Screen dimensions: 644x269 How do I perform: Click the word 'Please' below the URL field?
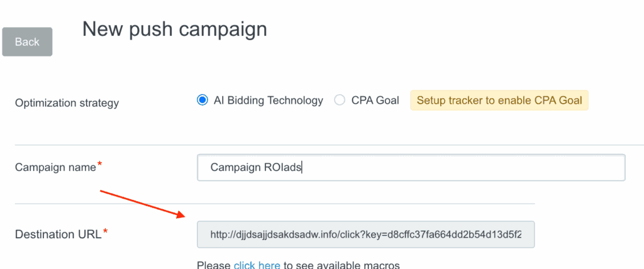(214, 265)
